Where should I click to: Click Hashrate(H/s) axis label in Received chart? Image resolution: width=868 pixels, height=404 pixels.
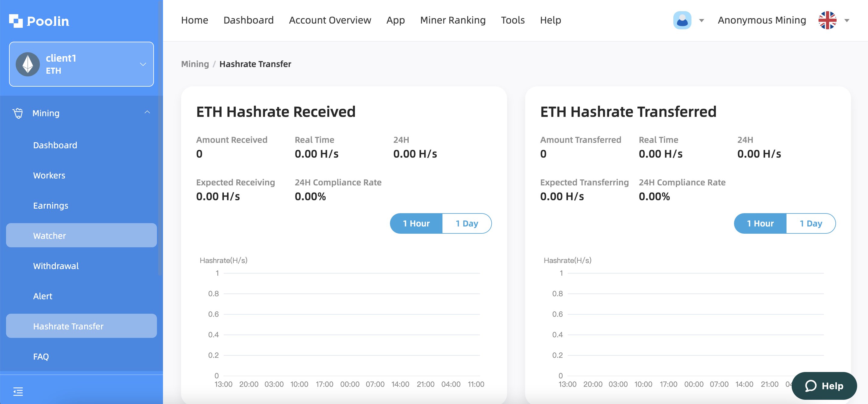click(x=223, y=260)
